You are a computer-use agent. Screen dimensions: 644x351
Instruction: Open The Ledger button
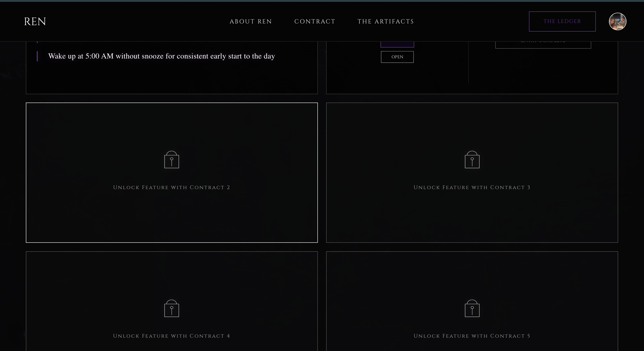562,21
